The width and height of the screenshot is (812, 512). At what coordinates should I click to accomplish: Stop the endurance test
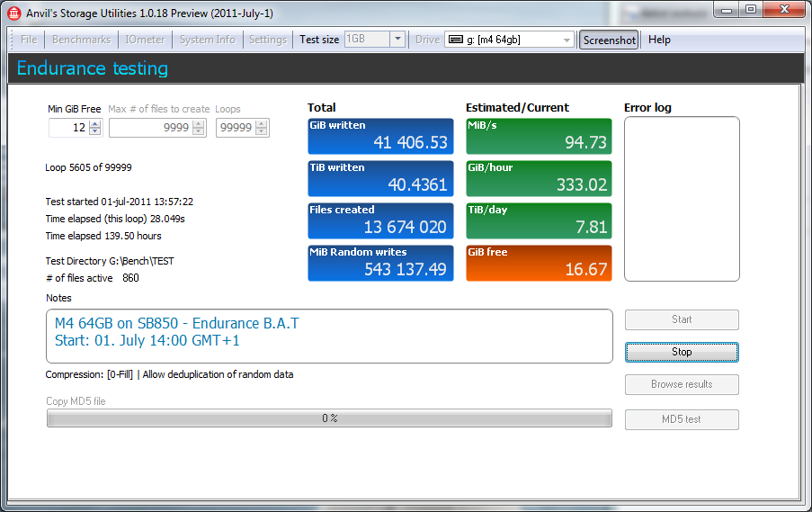[682, 352]
